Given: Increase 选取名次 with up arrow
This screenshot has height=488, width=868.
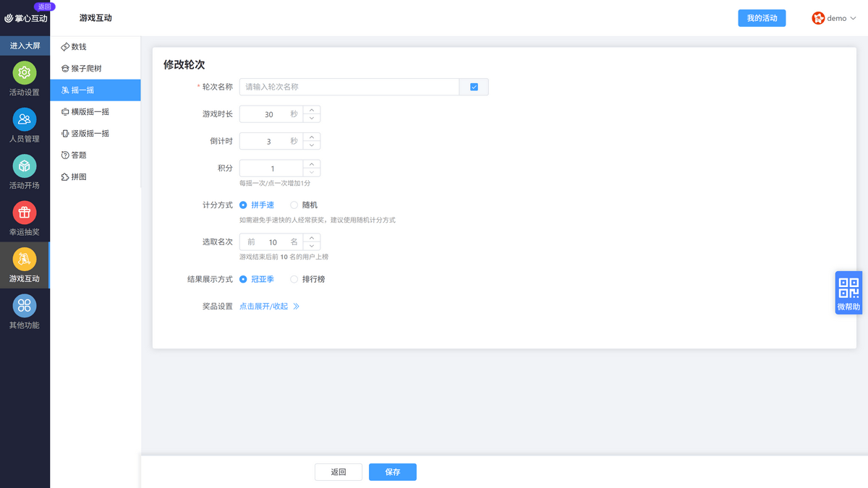Looking at the screenshot, I should coord(312,238).
